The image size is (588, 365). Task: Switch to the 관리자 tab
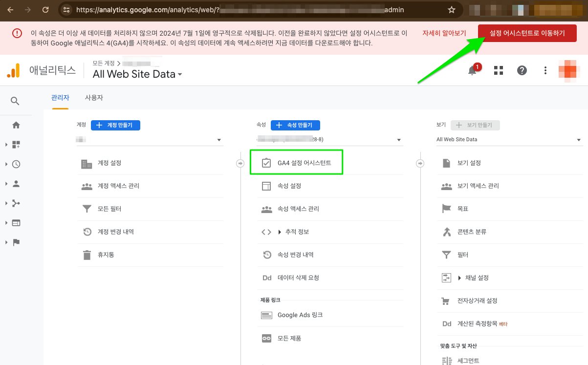[60, 98]
